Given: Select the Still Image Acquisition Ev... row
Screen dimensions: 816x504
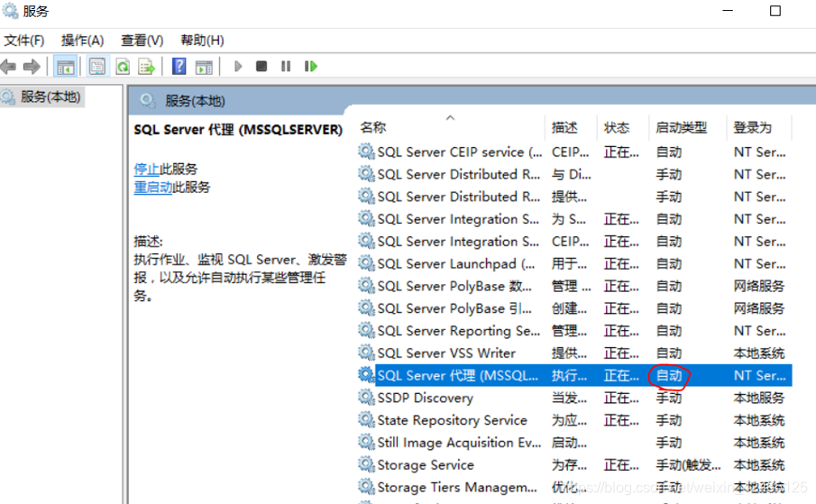Looking at the screenshot, I should (574, 443).
